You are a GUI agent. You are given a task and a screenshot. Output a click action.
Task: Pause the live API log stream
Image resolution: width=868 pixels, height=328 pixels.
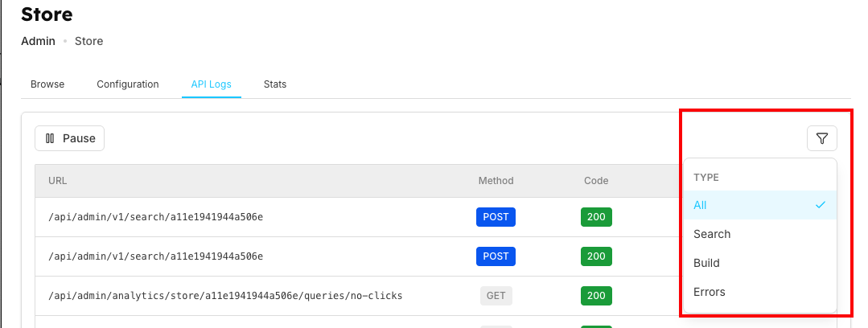point(70,138)
